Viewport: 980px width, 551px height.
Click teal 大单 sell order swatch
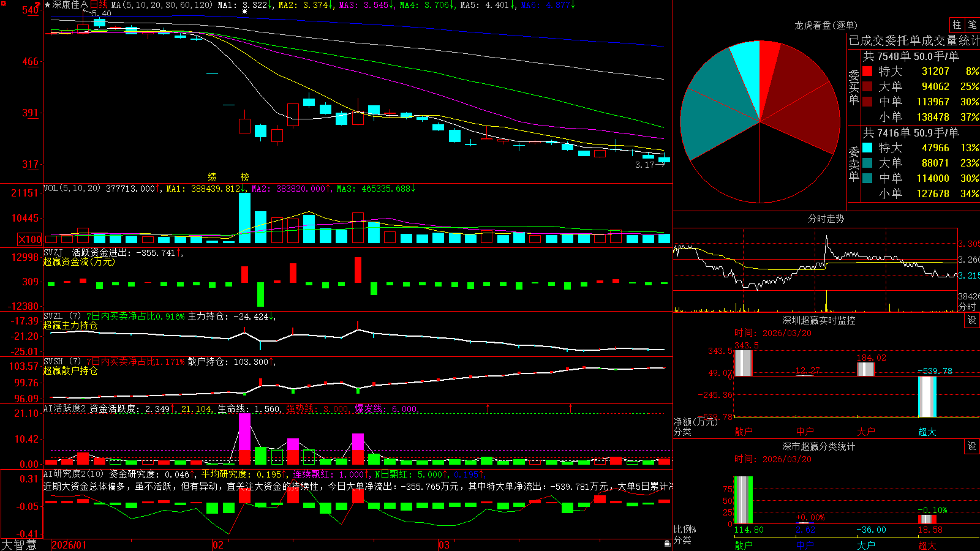(867, 163)
